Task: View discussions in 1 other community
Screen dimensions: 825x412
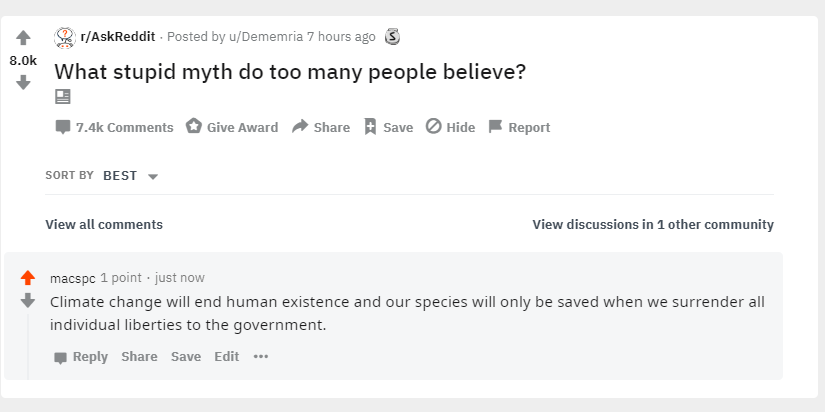Action: 653,224
